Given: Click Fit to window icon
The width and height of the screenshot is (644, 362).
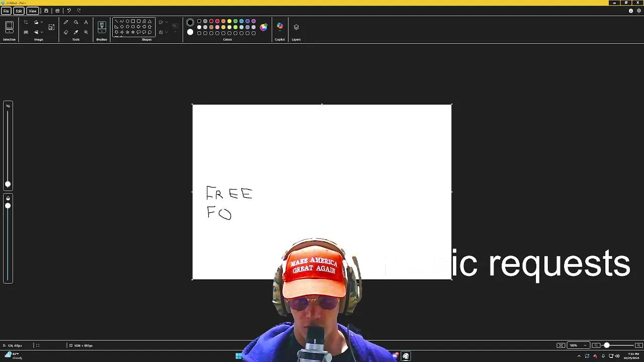Looking at the screenshot, I should tap(560, 345).
